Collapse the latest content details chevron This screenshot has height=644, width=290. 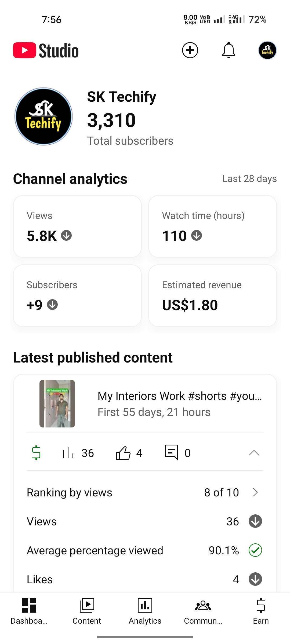254,453
